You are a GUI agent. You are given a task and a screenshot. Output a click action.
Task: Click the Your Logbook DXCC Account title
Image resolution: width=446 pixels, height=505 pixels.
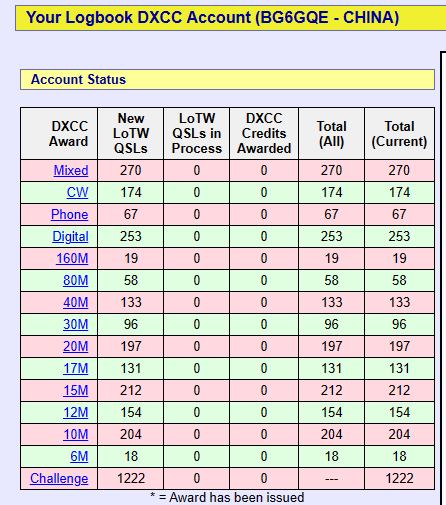click(x=212, y=17)
